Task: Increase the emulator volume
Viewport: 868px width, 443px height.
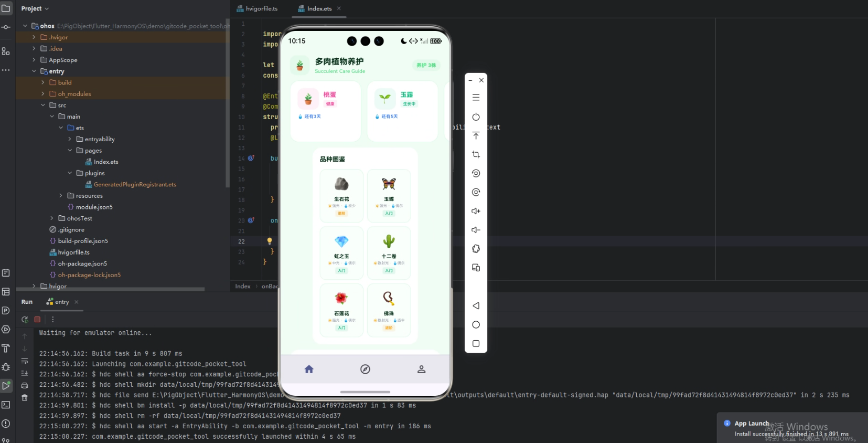Action: pyautogui.click(x=476, y=211)
